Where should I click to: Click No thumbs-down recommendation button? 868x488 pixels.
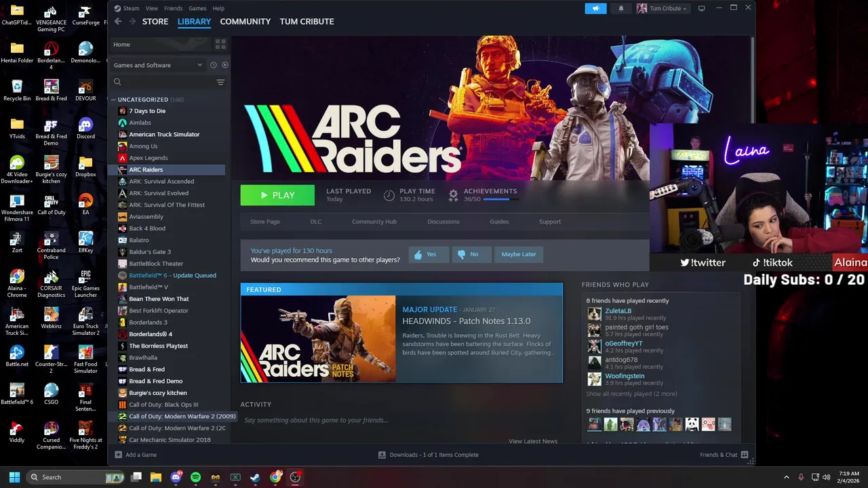point(472,254)
